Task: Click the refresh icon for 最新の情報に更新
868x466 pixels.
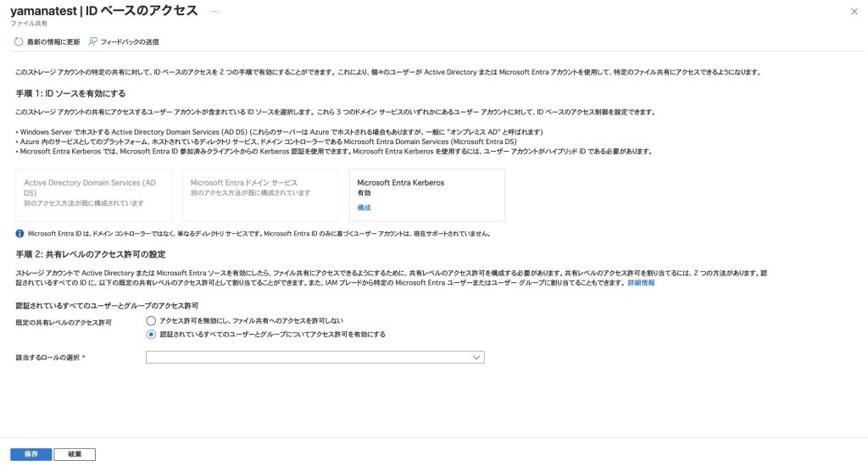Action: (18, 42)
